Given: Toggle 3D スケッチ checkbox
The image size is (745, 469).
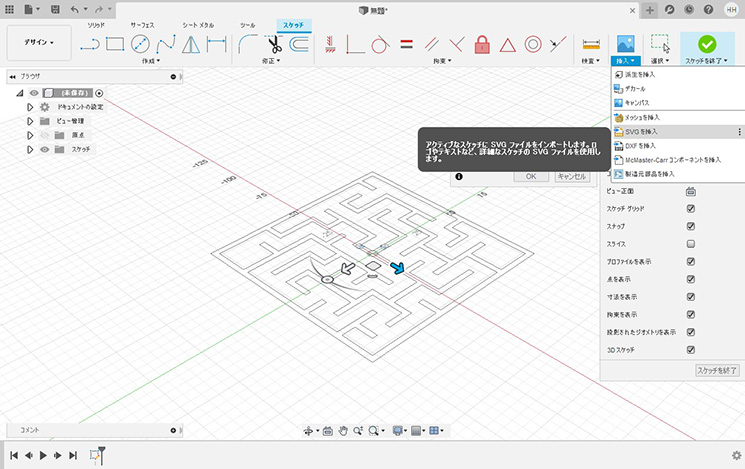Looking at the screenshot, I should (691, 350).
